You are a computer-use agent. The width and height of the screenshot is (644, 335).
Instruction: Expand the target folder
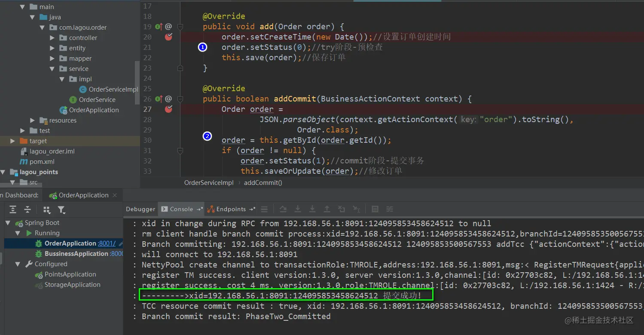tap(12, 141)
